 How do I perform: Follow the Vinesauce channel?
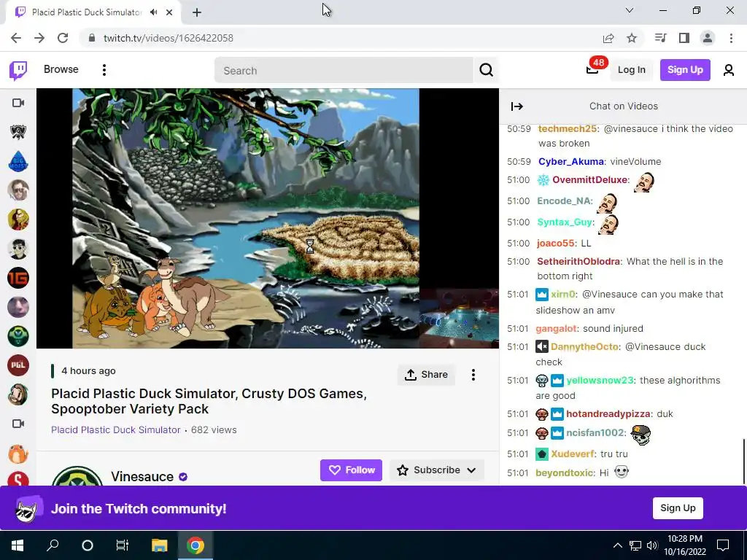click(351, 470)
